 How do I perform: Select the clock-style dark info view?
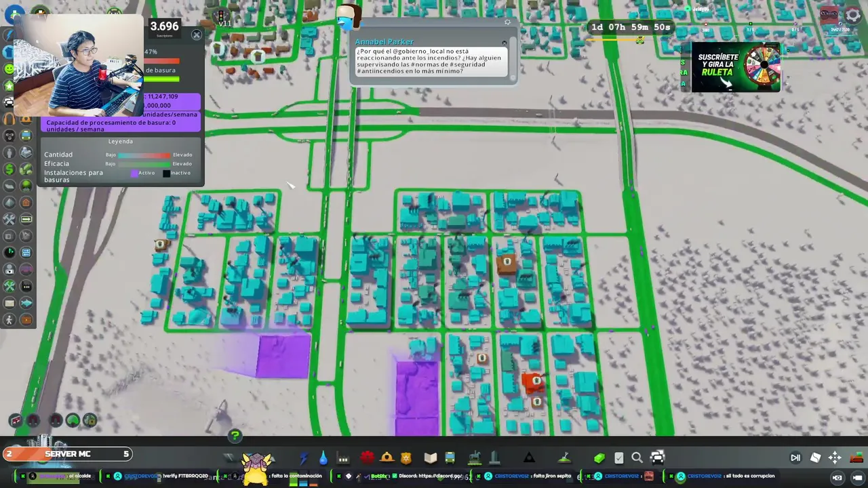9,252
